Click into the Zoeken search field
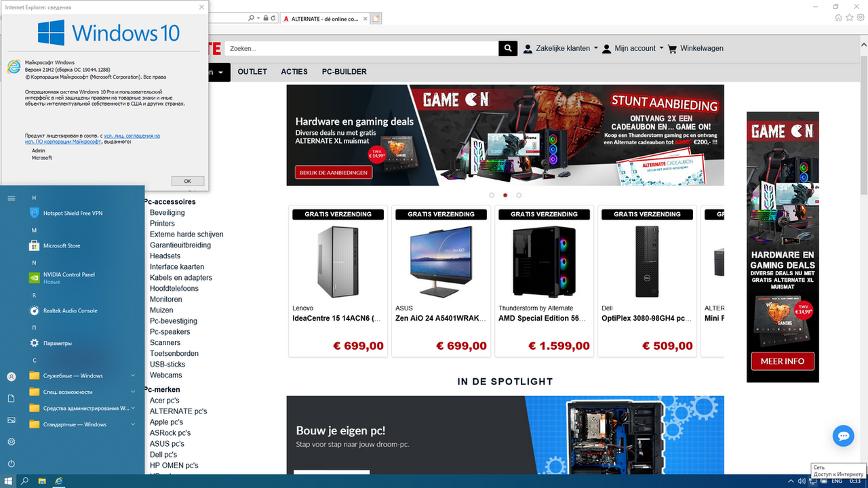Screen dimensions: 868x488 pyautogui.click(x=362, y=49)
